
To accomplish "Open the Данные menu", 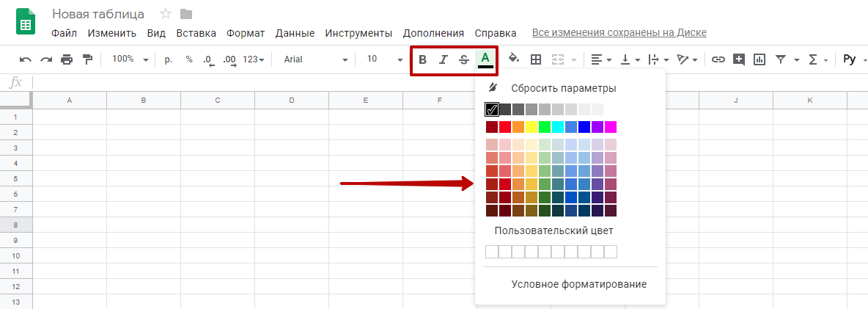I will pyautogui.click(x=295, y=33).
